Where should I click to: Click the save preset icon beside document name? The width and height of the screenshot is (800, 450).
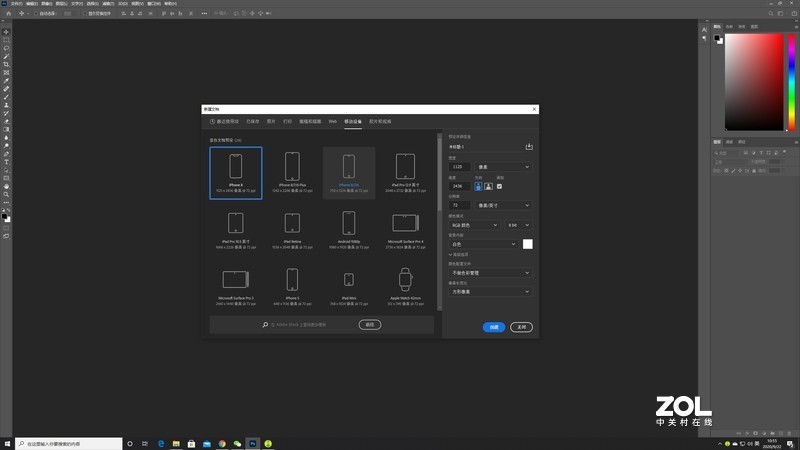click(529, 147)
